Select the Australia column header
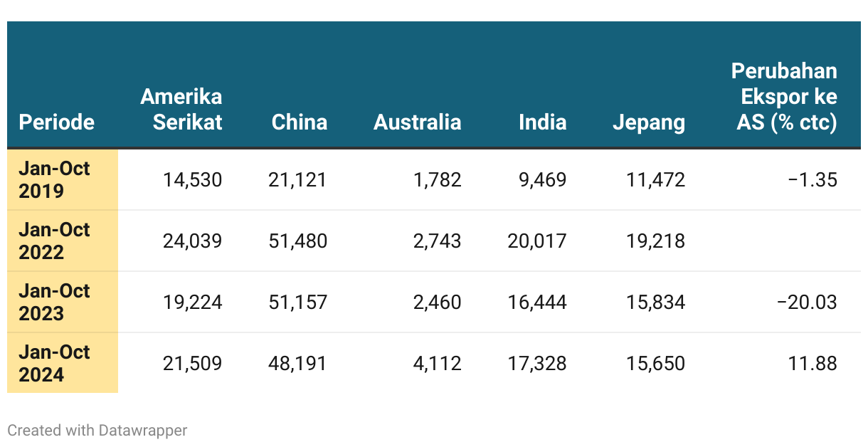 tap(418, 122)
